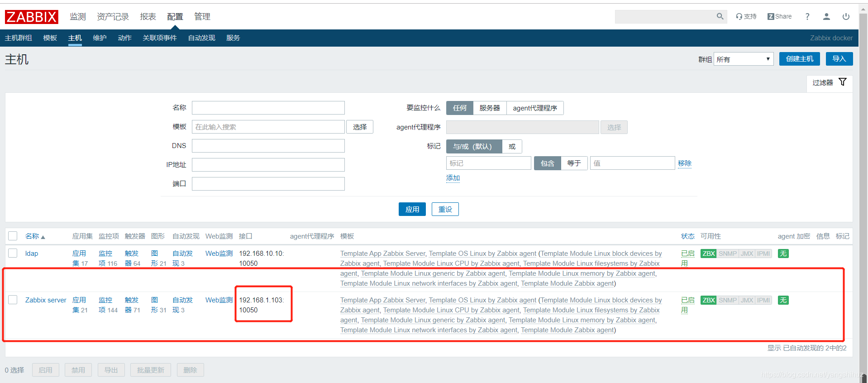Click the 创建主机 button
The image size is (868, 383).
click(x=799, y=59)
